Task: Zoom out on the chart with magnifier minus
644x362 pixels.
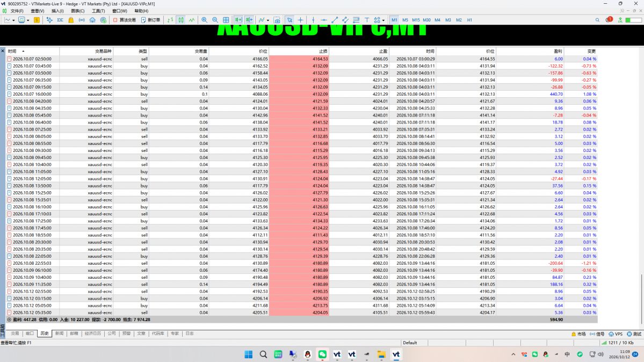Action: point(215,20)
